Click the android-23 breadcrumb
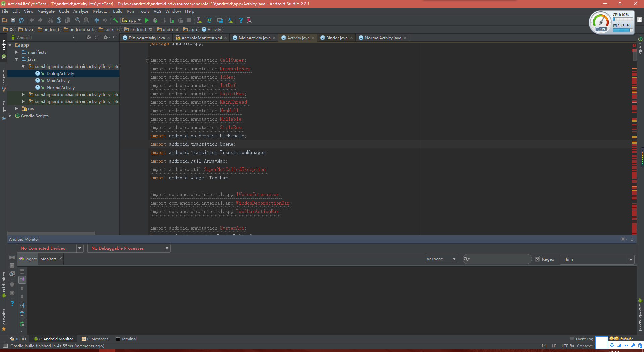The height and width of the screenshot is (352, 644). (138, 30)
